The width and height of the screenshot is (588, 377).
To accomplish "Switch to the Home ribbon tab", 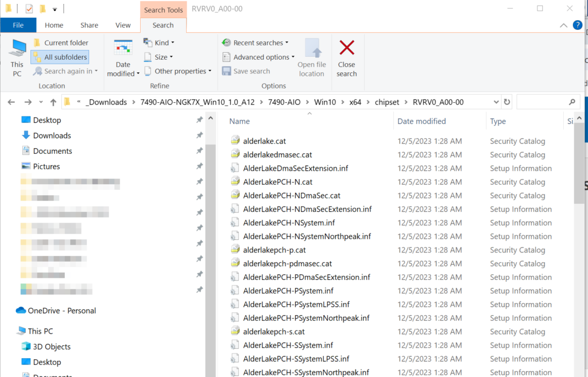I will (x=53, y=25).
